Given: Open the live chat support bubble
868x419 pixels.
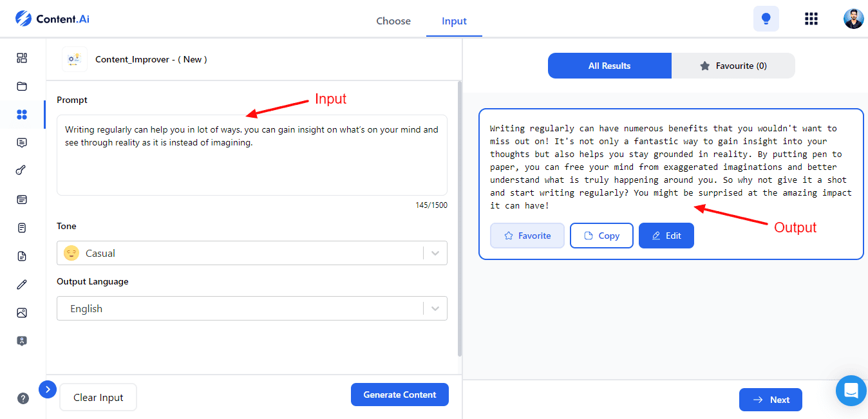Looking at the screenshot, I should coord(851,391).
